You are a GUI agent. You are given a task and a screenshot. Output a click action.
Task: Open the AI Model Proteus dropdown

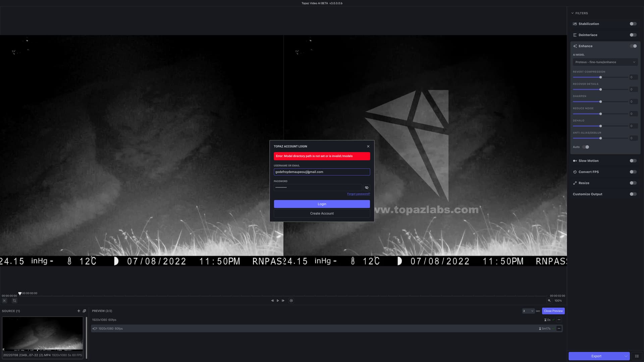(x=605, y=62)
